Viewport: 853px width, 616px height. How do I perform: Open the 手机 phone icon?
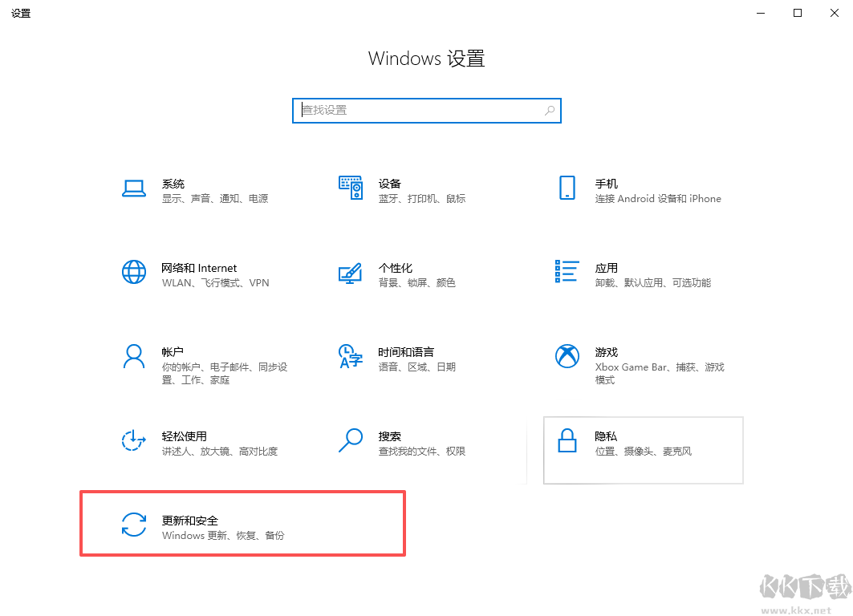pyautogui.click(x=567, y=188)
